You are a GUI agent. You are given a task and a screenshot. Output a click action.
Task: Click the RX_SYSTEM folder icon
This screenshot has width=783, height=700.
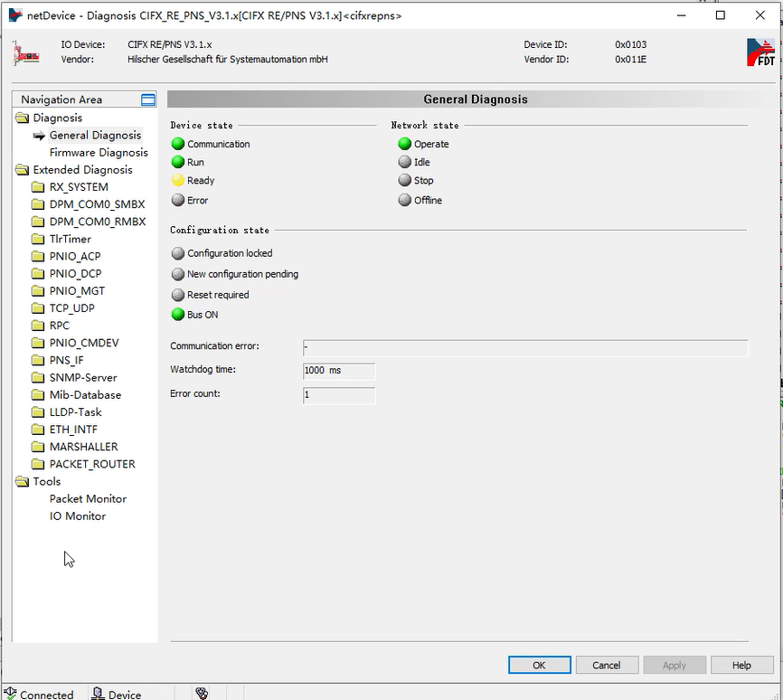click(38, 187)
